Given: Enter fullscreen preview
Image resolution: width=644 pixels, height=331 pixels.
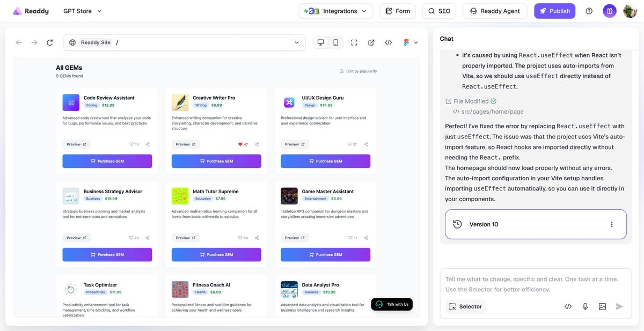Looking at the screenshot, I should [354, 42].
